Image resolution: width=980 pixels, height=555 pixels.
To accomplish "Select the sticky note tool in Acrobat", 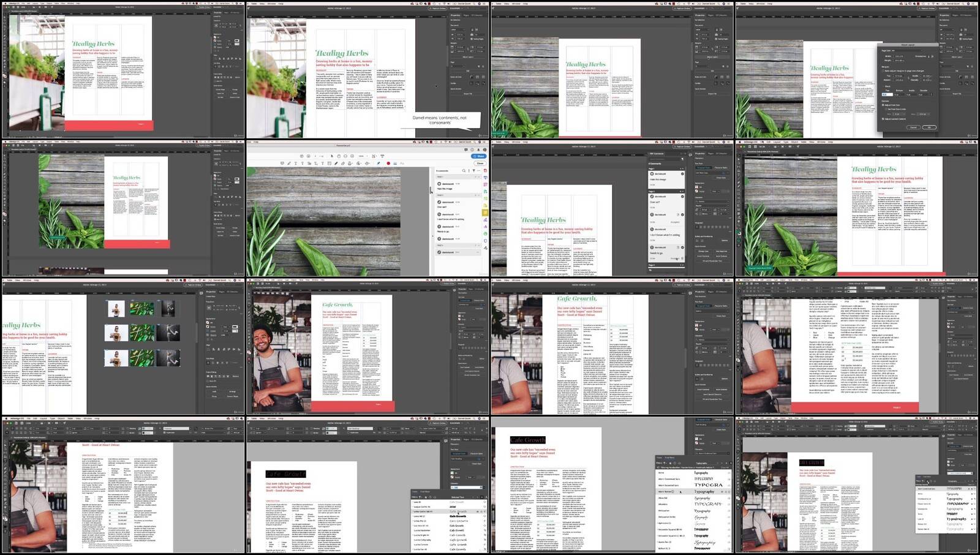I will tap(282, 164).
